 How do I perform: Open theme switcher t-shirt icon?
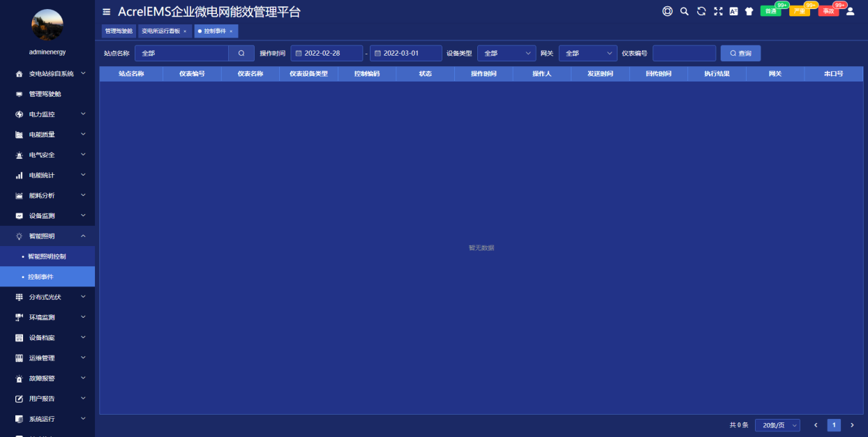point(749,11)
